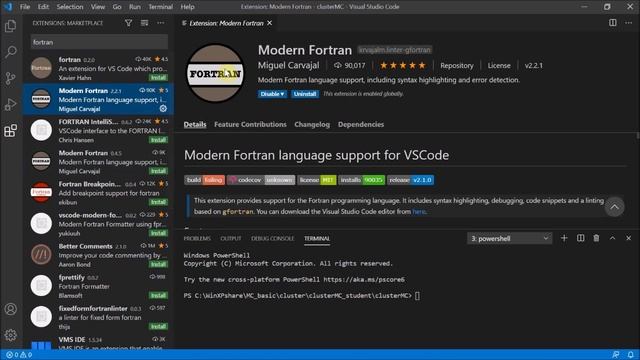This screenshot has height=360, width=640.
Task: Install the fixedformfortranlinter extension
Action: point(158,327)
